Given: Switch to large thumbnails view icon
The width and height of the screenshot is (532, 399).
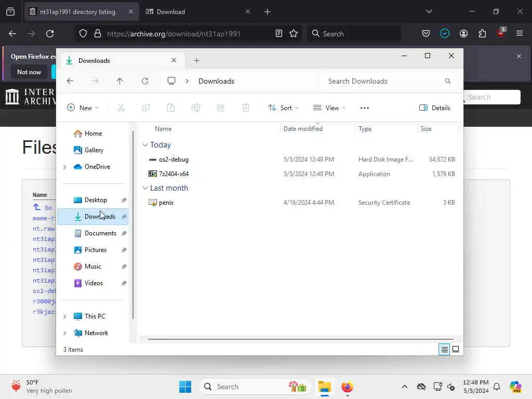Looking at the screenshot, I should click(x=456, y=349).
